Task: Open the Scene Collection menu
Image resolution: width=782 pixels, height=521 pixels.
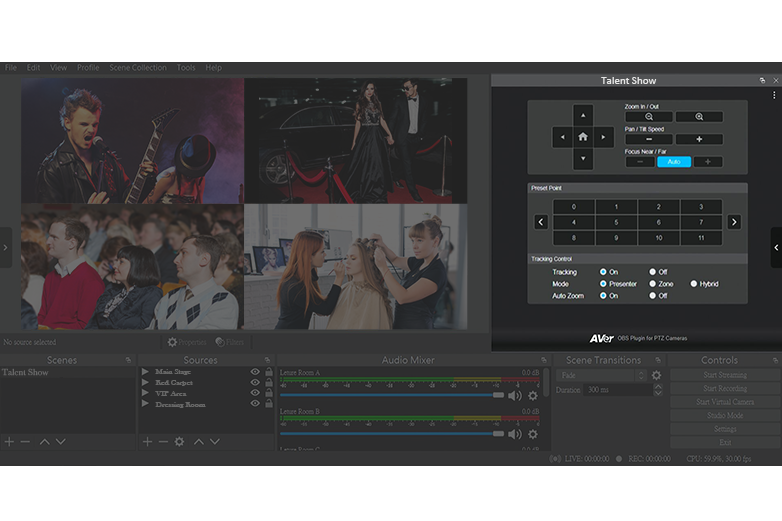Action: (138, 68)
